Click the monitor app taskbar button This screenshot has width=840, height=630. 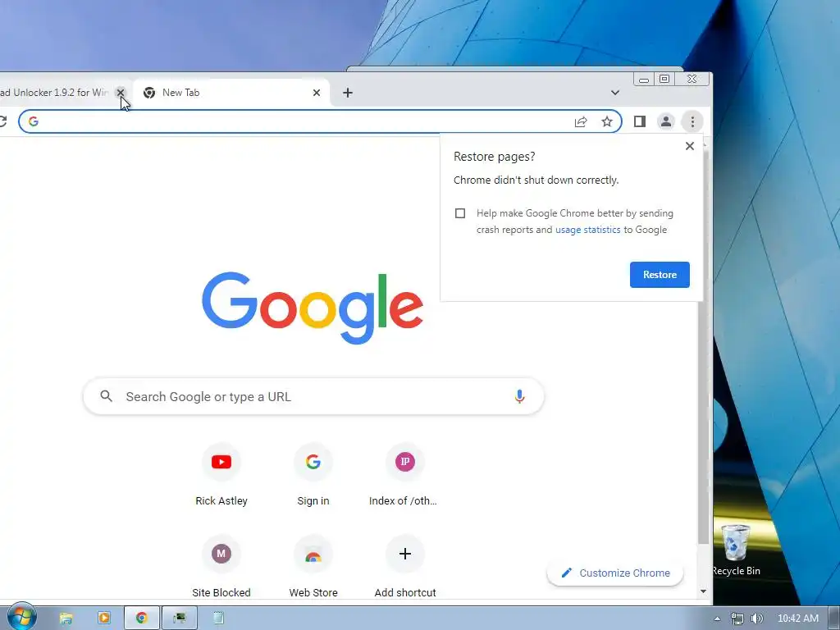pos(180,619)
